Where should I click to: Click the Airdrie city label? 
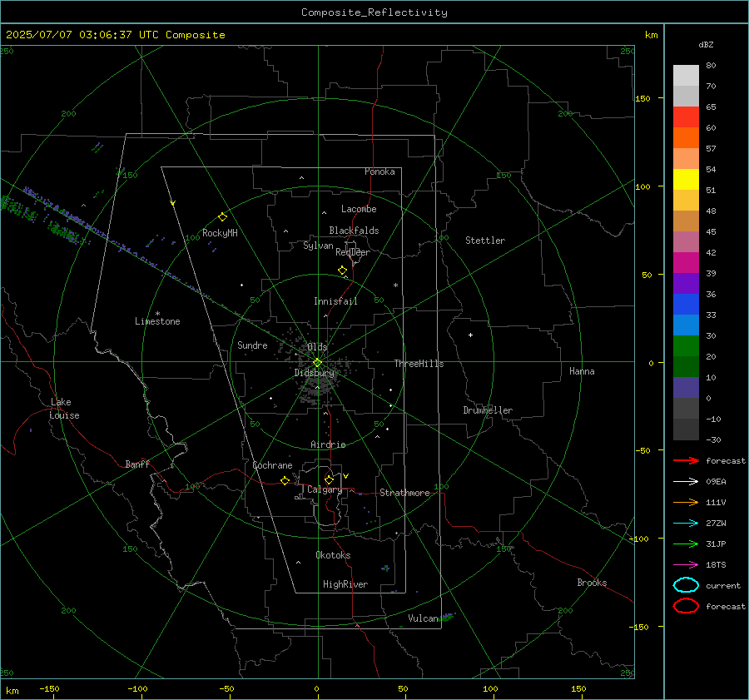pos(328,444)
